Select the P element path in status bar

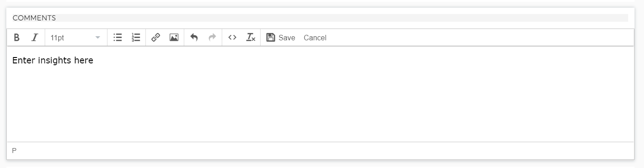(14, 151)
